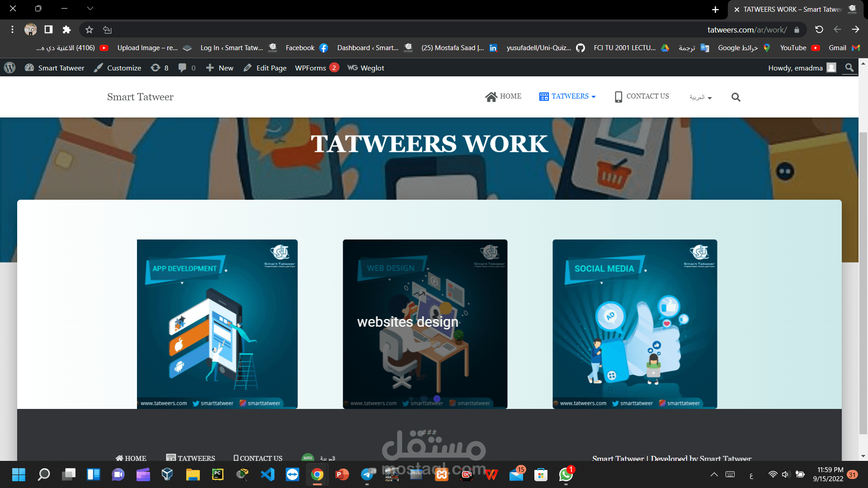Open the الاغنية دي (4106) bookmark
Viewport: 868px width, 488px height.
(x=72, y=48)
